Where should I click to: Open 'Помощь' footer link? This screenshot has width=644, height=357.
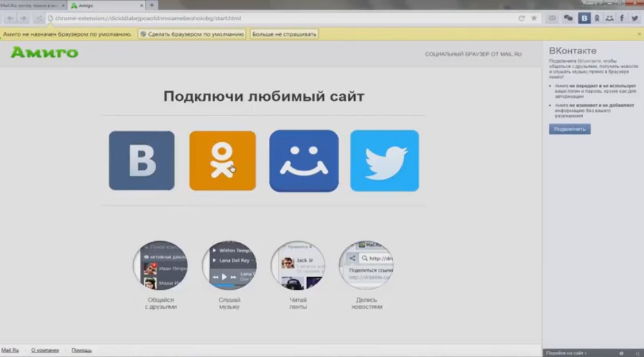82,350
